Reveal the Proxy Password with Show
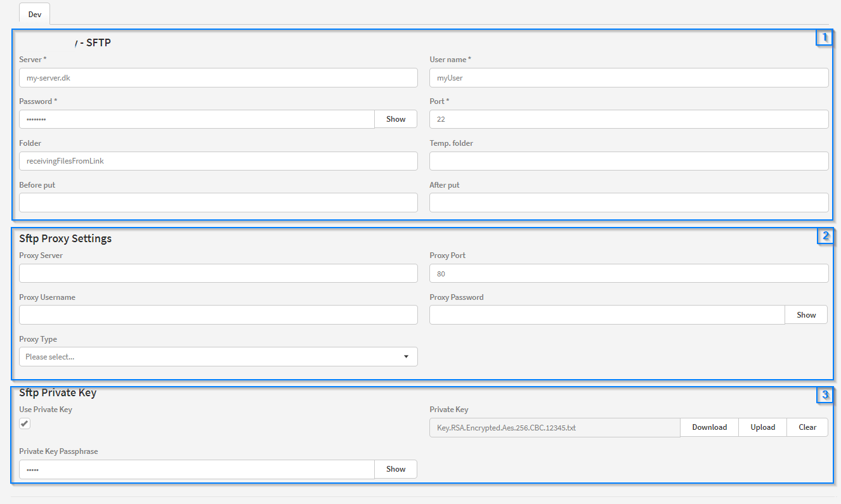841x504 pixels. [806, 315]
